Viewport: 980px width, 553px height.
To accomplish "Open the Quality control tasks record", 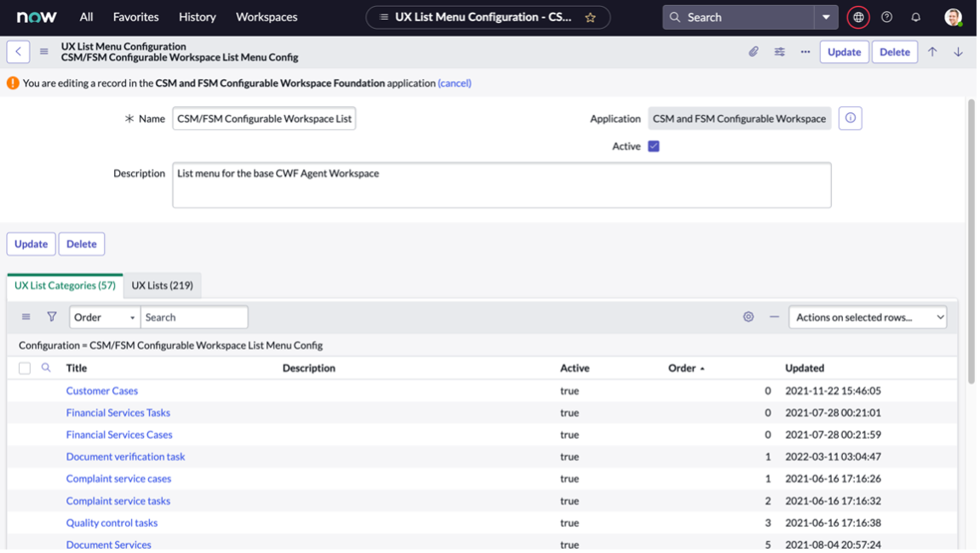I will (112, 522).
